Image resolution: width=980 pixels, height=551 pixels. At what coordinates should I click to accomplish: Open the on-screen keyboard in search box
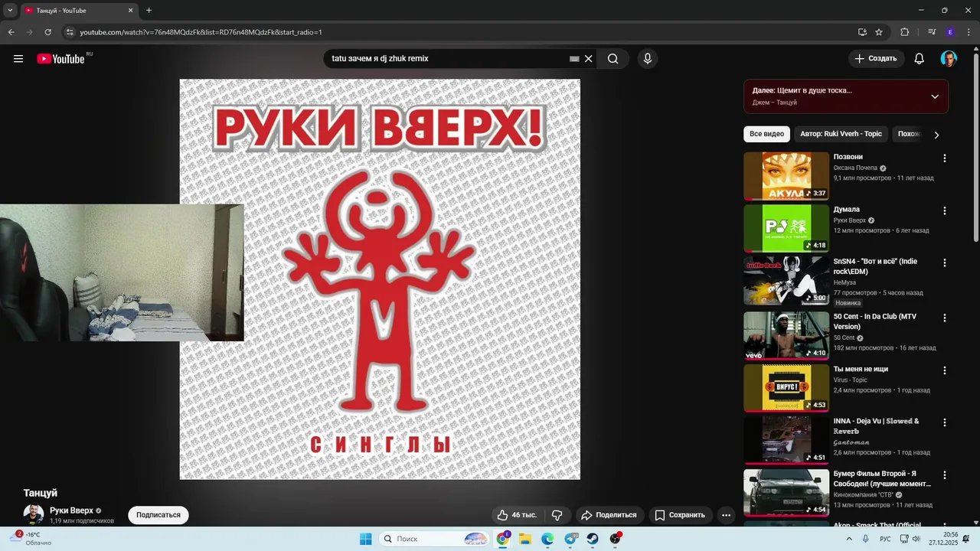[574, 59]
